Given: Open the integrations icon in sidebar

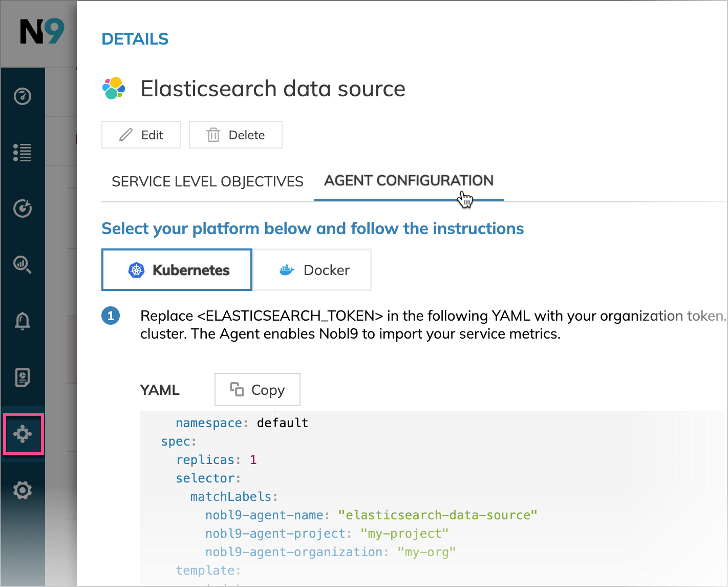Looking at the screenshot, I should coord(23,434).
